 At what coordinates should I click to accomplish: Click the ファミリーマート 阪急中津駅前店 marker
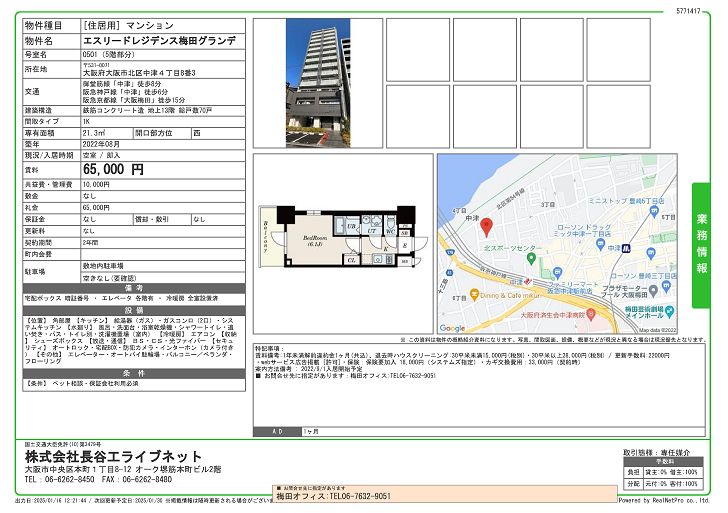click(558, 273)
